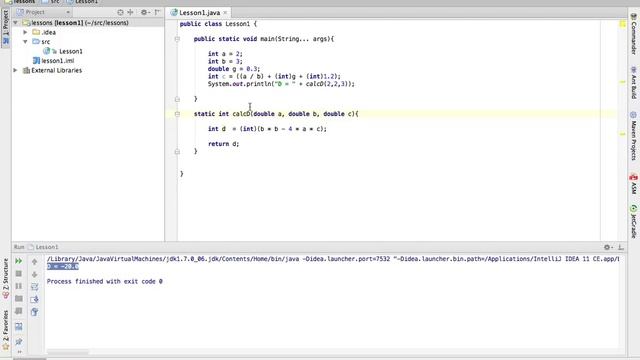Click the Exit icon in the Run panel
Screen dimensions: 640x360
pos(18,311)
